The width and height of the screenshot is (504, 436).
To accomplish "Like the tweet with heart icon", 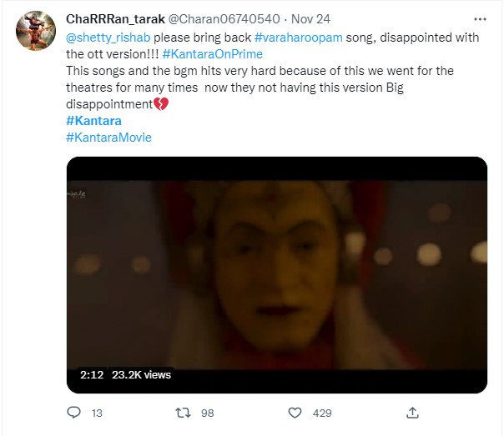I will coord(295,413).
